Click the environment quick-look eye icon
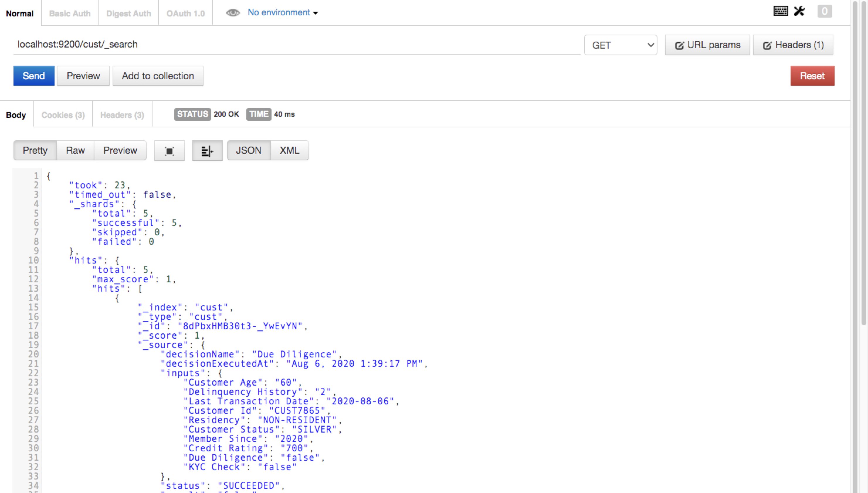 [x=233, y=13]
